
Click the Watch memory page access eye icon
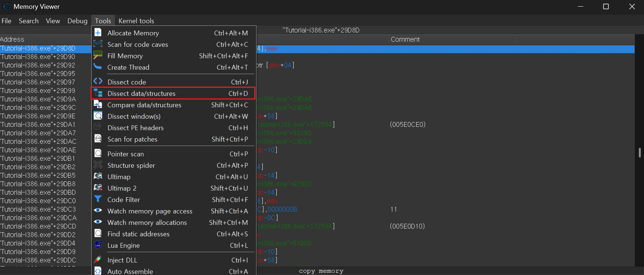(x=98, y=210)
